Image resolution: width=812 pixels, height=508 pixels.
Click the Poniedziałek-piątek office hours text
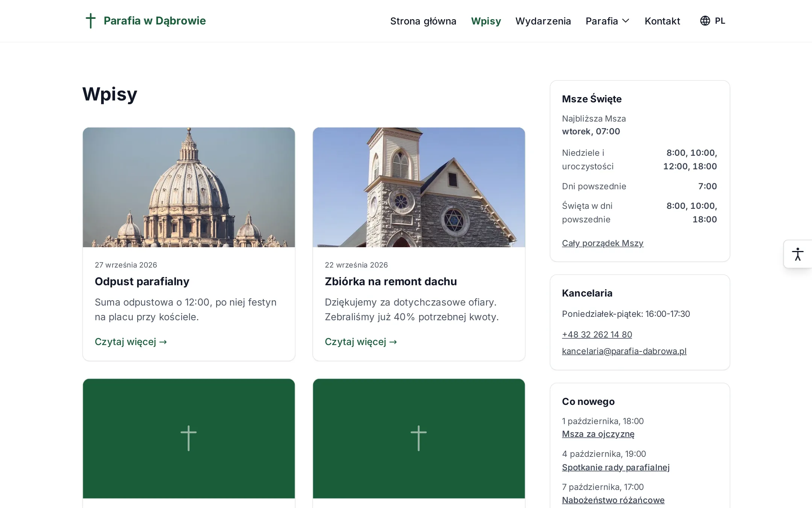pyautogui.click(x=626, y=314)
